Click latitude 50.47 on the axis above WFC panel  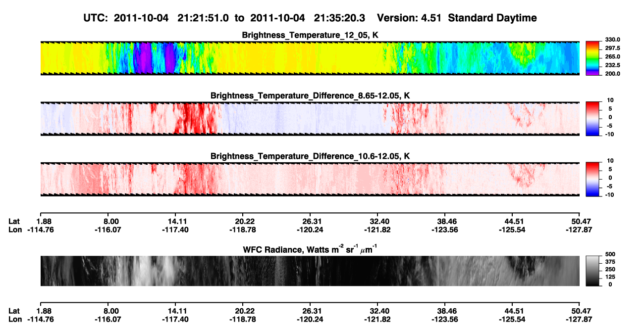[x=581, y=222]
